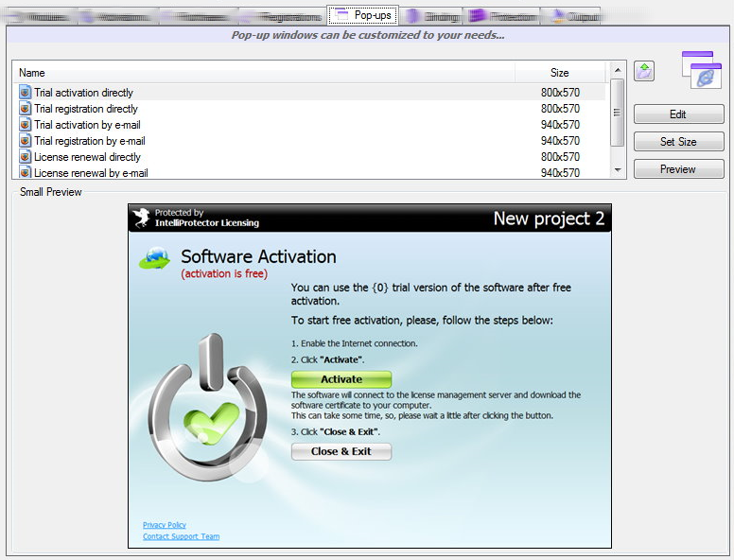734x560 pixels.
Task: Open the Output tab
Action: (571, 16)
